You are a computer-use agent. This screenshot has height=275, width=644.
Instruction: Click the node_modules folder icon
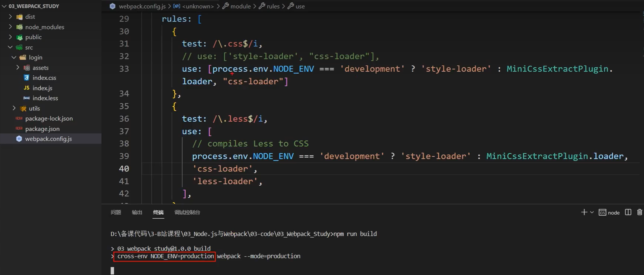pyautogui.click(x=19, y=27)
